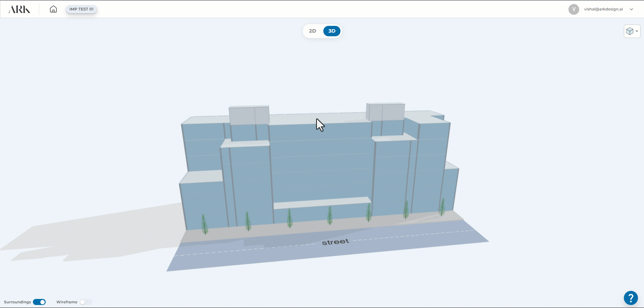The height and width of the screenshot is (308, 644).
Task: Expand the view cube dropdown arrow
Action: pyautogui.click(x=637, y=31)
